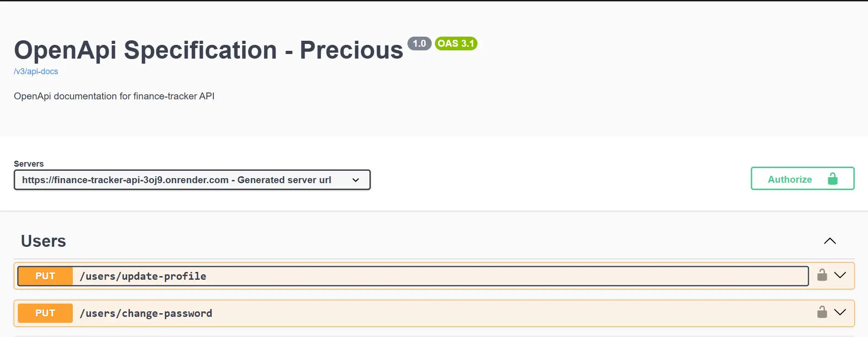This screenshot has width=868, height=337.
Task: Click the OpenApi Specification - Precious title
Action: click(x=209, y=50)
